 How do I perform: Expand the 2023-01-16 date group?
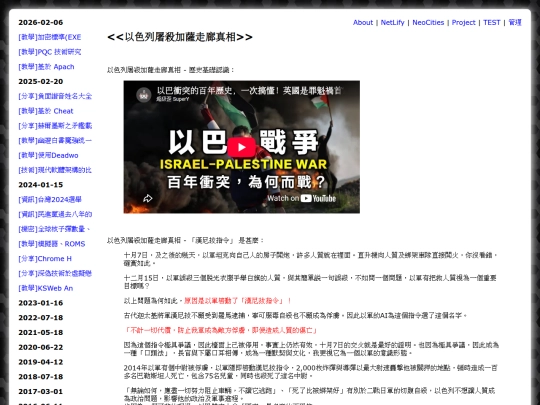point(41,303)
